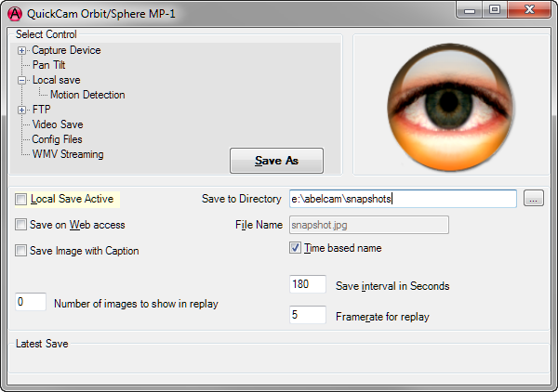Viewport: 558px width, 392px height.
Task: Expand the FTP tree node
Action: (x=21, y=110)
